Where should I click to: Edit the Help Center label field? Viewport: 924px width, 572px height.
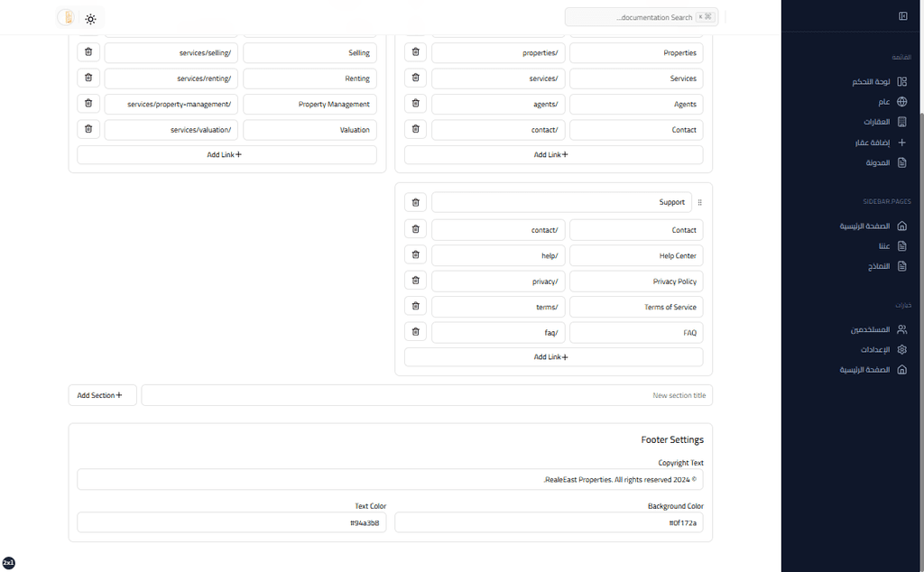point(636,255)
